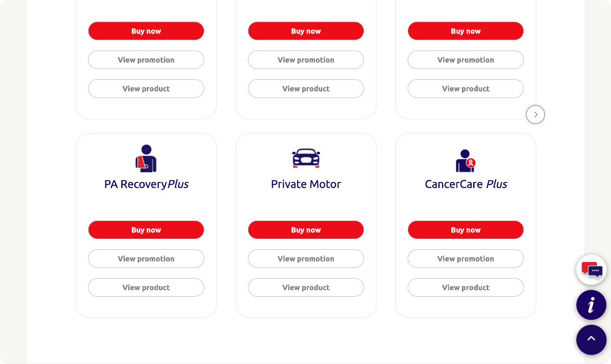611x364 pixels.
Task: View product for PA RecoveryPlus
Action: point(146,287)
